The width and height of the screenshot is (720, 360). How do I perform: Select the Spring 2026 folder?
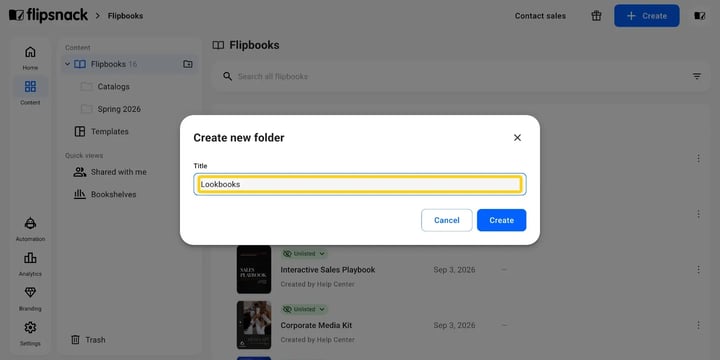(111, 109)
